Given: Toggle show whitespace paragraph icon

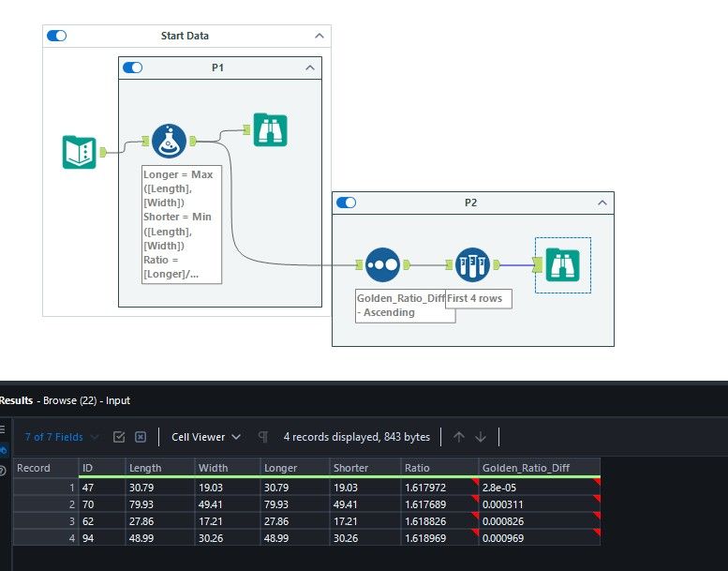Looking at the screenshot, I should click(x=263, y=437).
